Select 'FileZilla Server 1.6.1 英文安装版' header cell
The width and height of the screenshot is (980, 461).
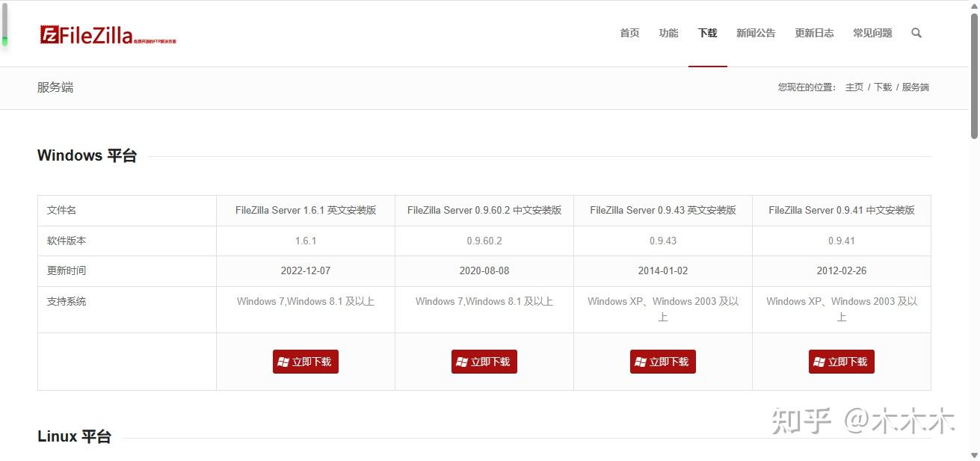(x=306, y=211)
